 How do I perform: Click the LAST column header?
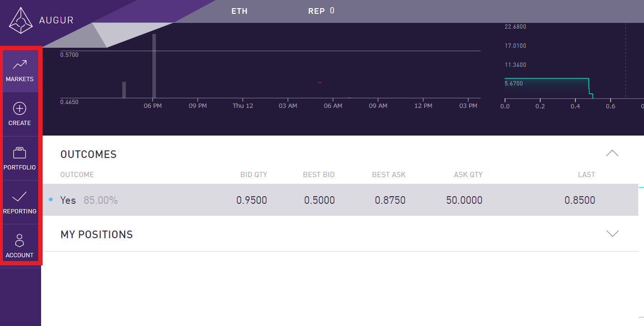tap(587, 175)
